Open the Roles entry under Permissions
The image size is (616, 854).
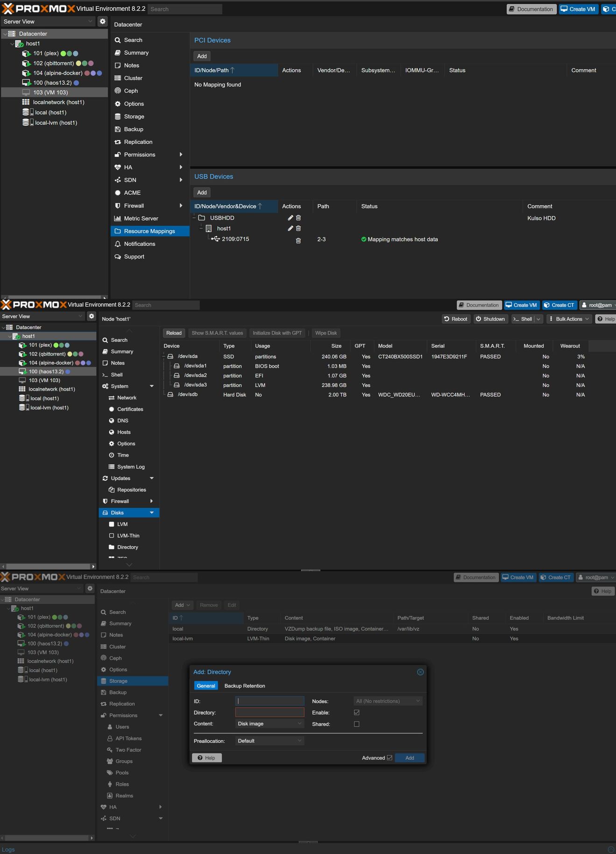[x=122, y=784]
